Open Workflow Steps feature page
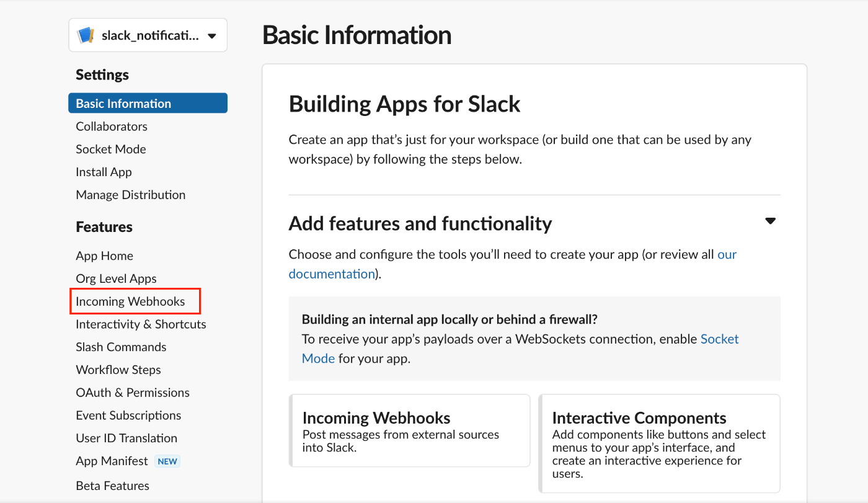 point(118,370)
